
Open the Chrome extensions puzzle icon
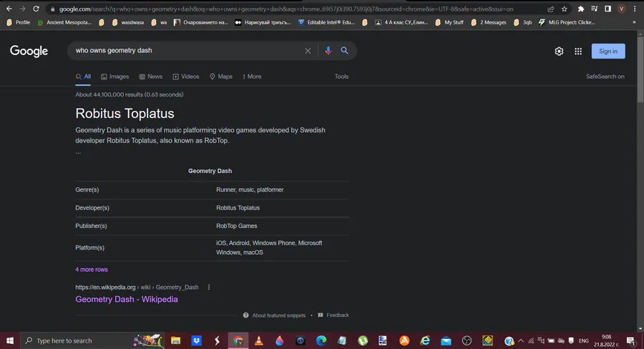tap(581, 9)
